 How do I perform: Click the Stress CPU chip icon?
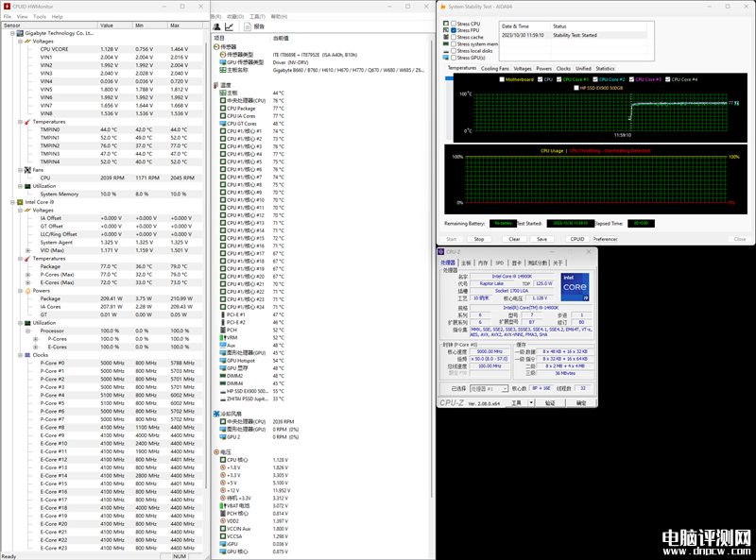(x=446, y=23)
